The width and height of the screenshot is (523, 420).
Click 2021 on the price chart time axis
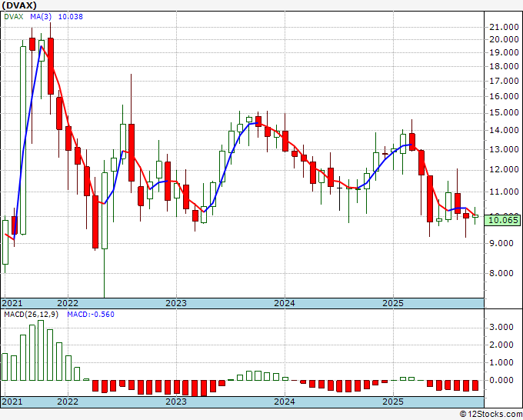click(12, 303)
